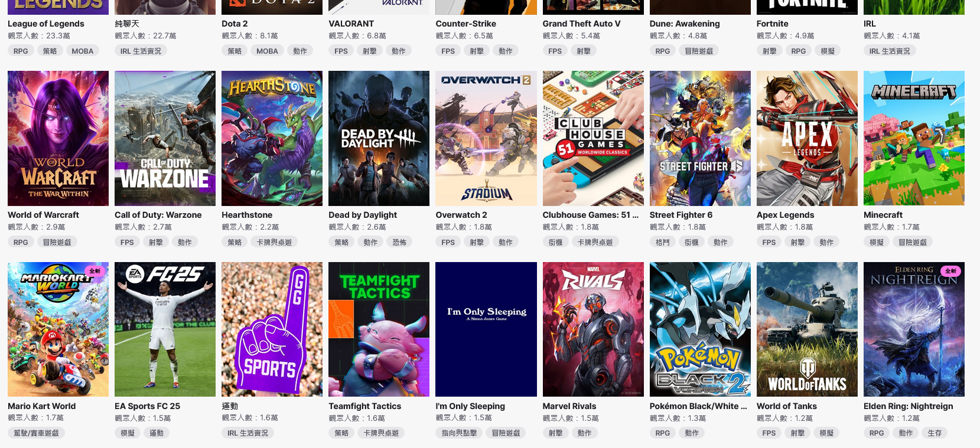Open the EA Sports FC 25 cover
This screenshot has height=448, width=980.
[x=165, y=329]
